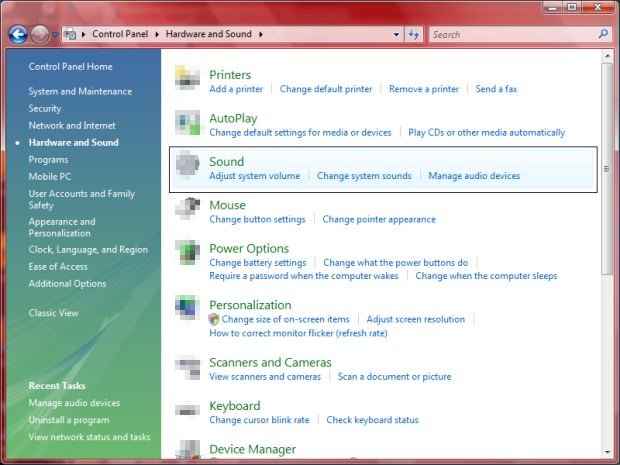Click the Printers category icon

[187, 80]
